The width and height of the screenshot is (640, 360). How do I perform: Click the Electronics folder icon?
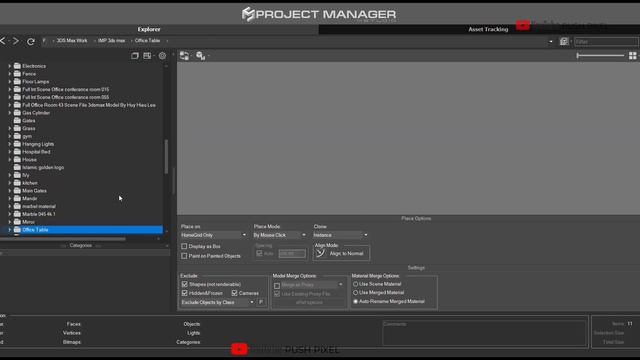(17, 66)
